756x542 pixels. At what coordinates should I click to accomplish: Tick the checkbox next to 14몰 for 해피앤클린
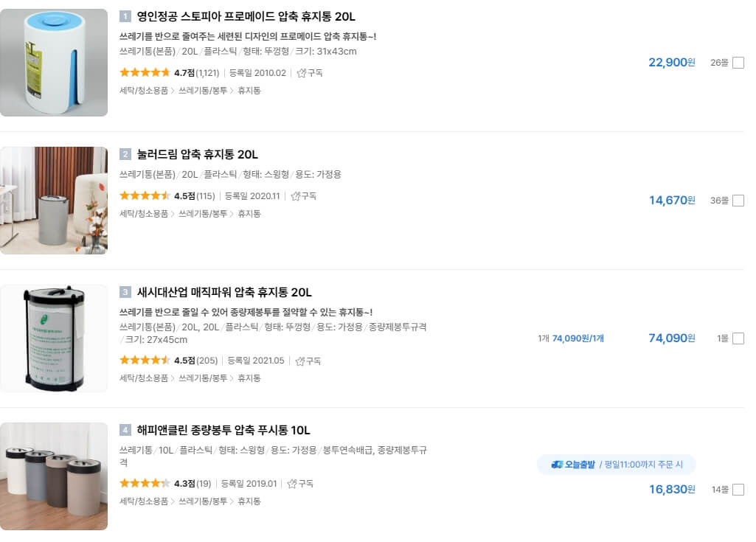pyautogui.click(x=739, y=489)
